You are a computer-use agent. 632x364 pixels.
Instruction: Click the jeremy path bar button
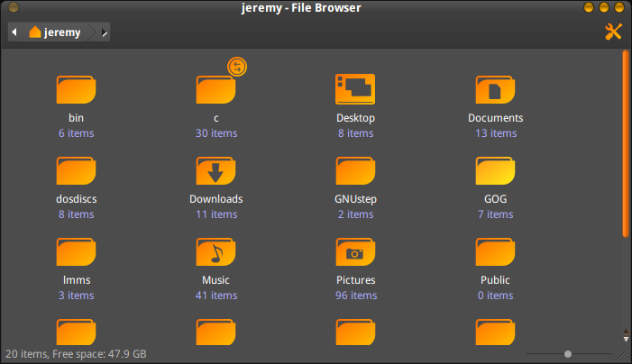point(55,32)
